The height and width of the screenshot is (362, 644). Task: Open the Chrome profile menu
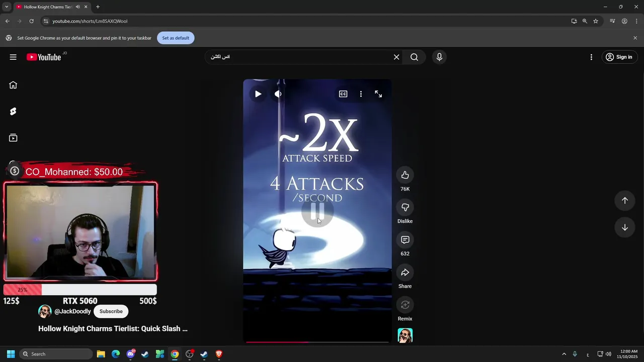coord(624,21)
